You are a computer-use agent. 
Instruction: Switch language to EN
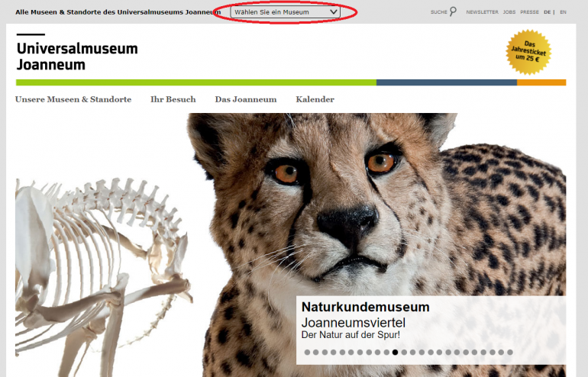(563, 12)
